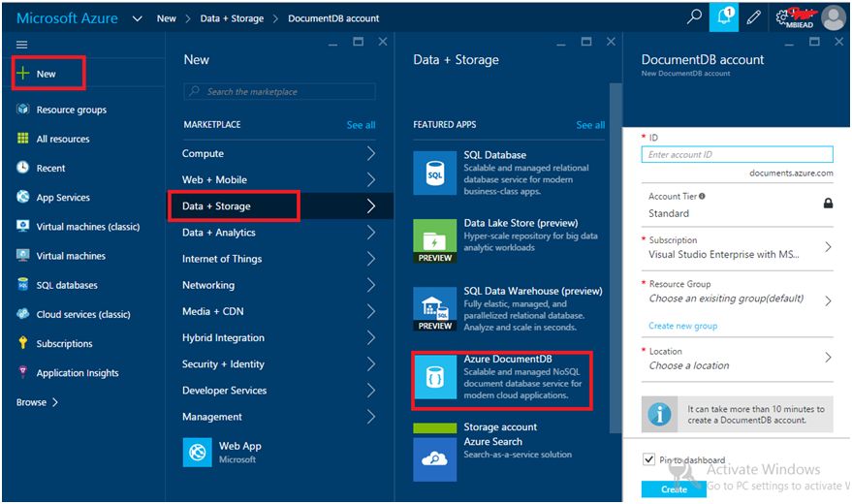Click See all in Featured Apps

tap(590, 124)
